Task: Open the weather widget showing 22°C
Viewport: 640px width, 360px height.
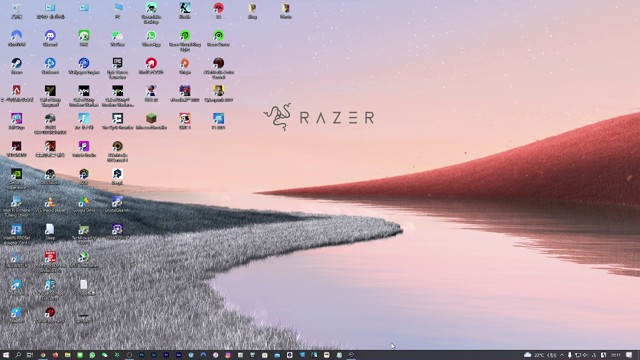Action: 534,355
